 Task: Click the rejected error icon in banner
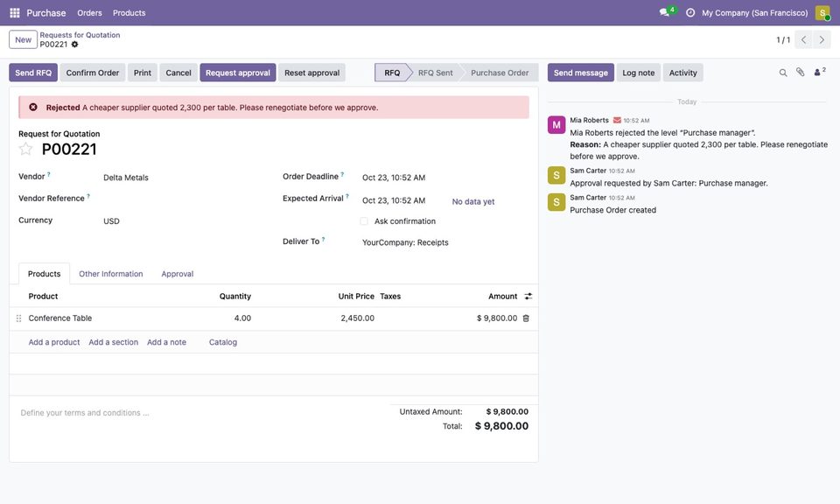coord(33,107)
